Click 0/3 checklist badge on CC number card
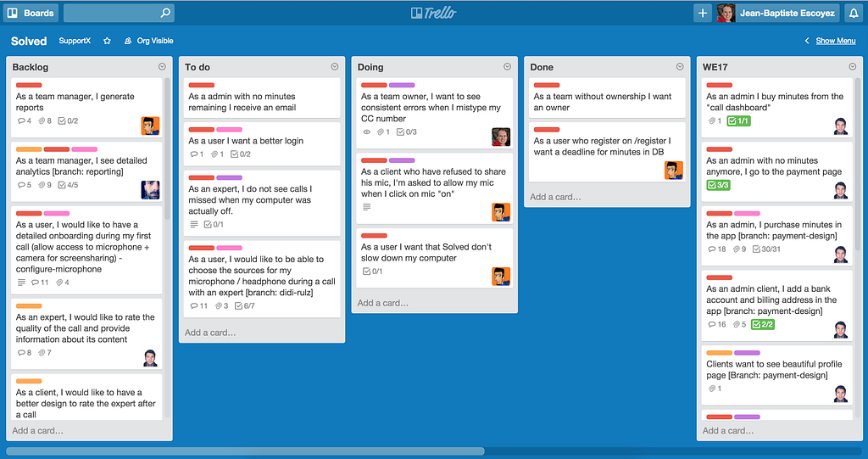The height and width of the screenshot is (459, 868). point(407,132)
